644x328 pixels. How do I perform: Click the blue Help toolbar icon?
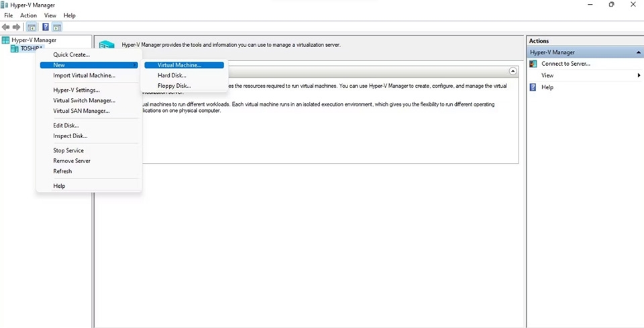pyautogui.click(x=46, y=27)
